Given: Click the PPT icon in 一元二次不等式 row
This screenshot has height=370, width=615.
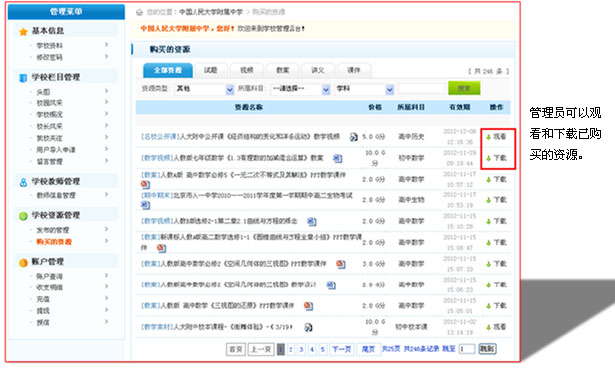Looking at the screenshot, I should pyautogui.click(x=145, y=184).
